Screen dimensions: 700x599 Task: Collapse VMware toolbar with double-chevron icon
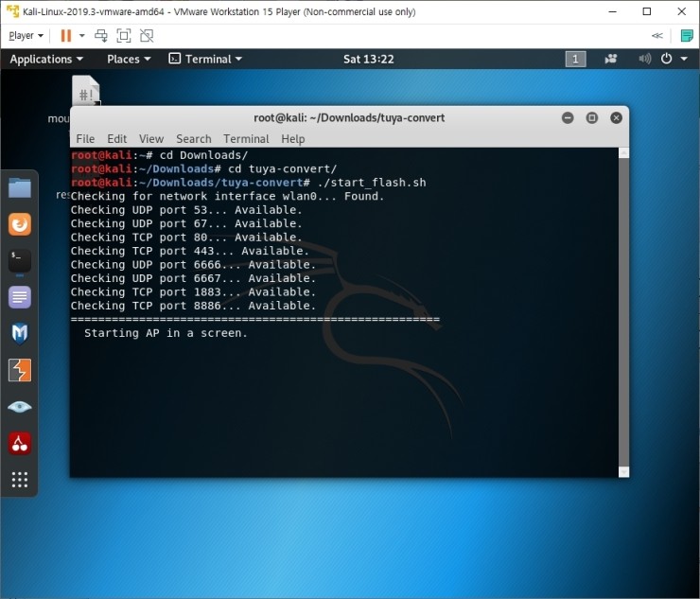point(657,35)
